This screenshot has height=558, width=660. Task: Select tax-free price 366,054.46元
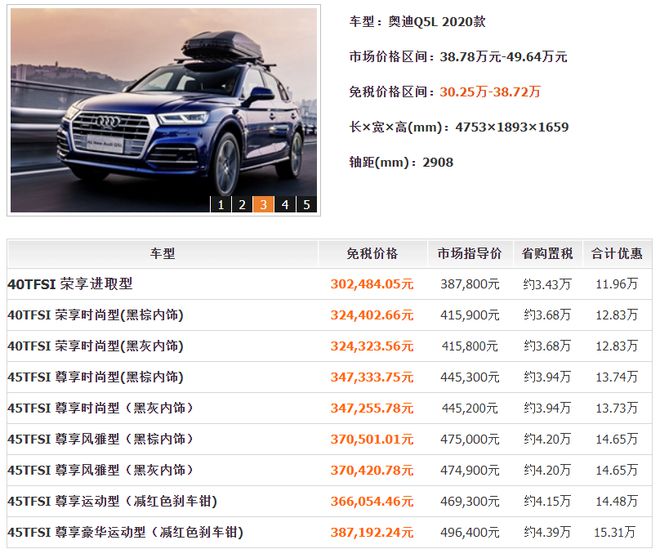(372, 501)
